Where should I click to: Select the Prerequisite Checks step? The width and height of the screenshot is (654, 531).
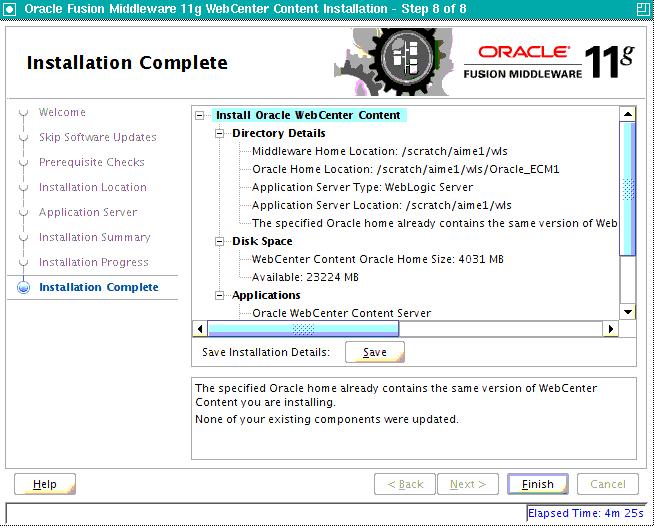tap(92, 162)
